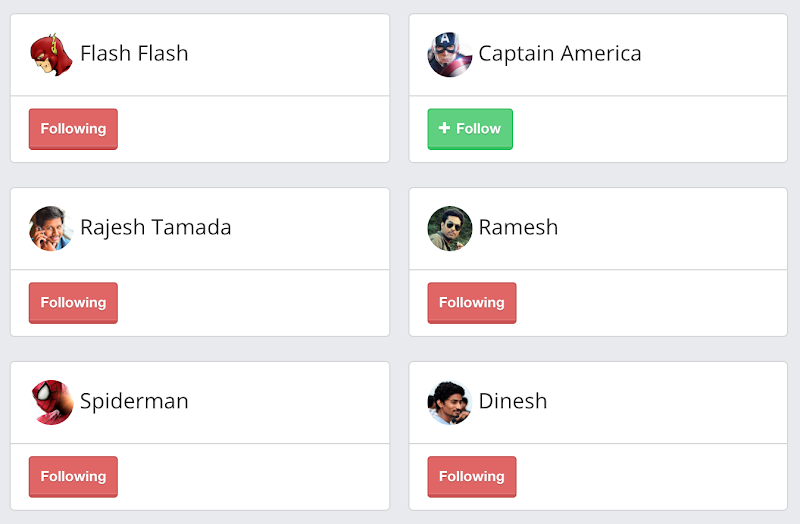Open Ramesh's name link

click(518, 228)
